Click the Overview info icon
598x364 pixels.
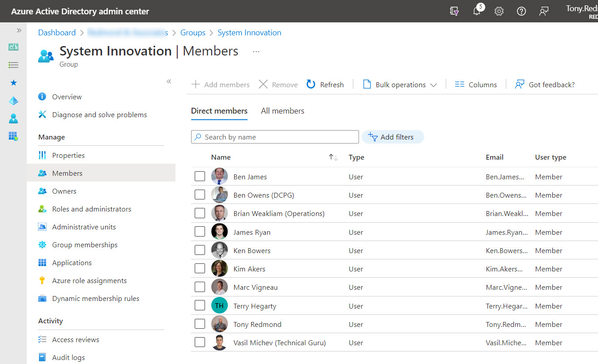(42, 97)
